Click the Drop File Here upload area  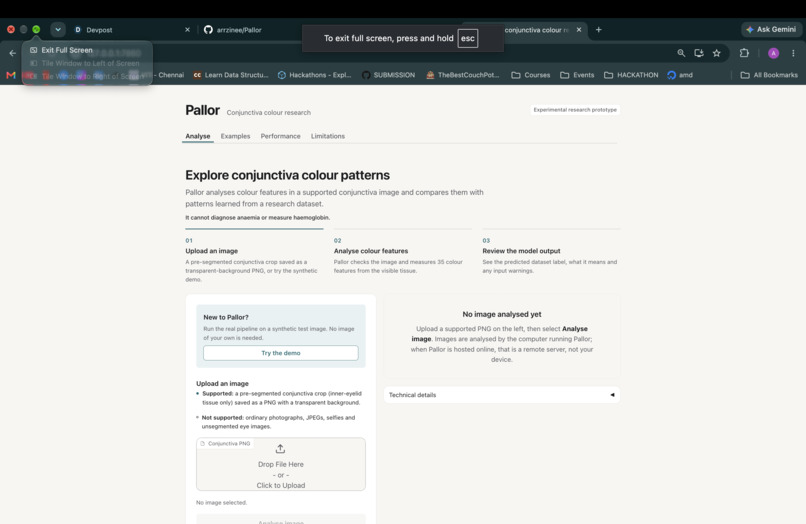(x=281, y=464)
